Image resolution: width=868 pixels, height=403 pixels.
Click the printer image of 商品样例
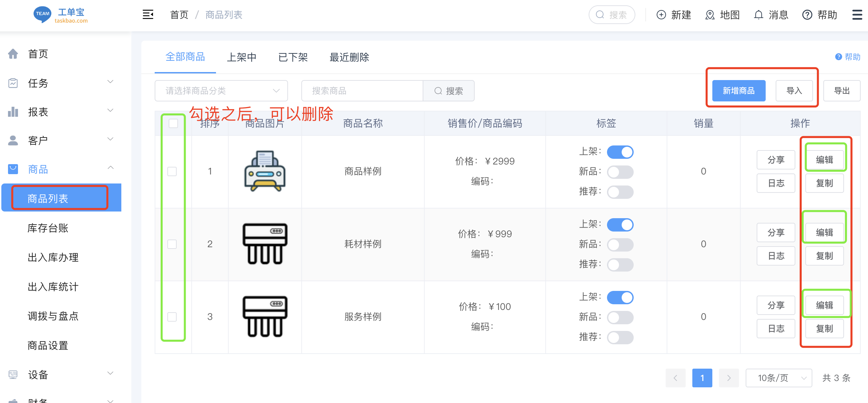click(265, 171)
